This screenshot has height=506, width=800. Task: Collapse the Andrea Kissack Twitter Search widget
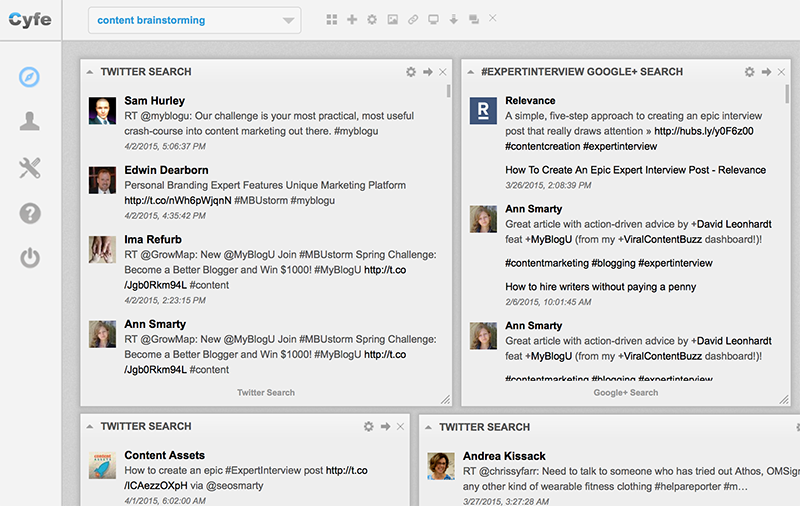(x=429, y=427)
